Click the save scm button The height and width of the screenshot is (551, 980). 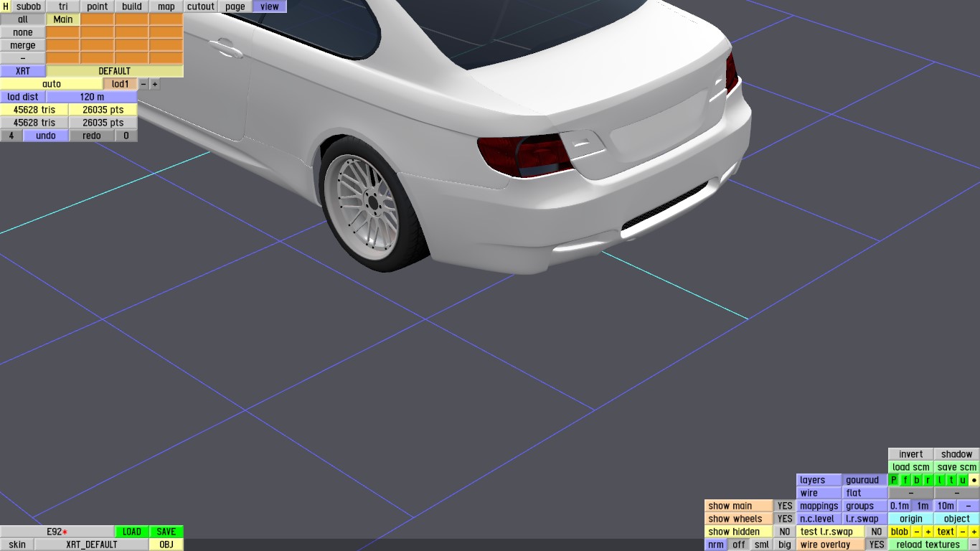click(x=957, y=467)
